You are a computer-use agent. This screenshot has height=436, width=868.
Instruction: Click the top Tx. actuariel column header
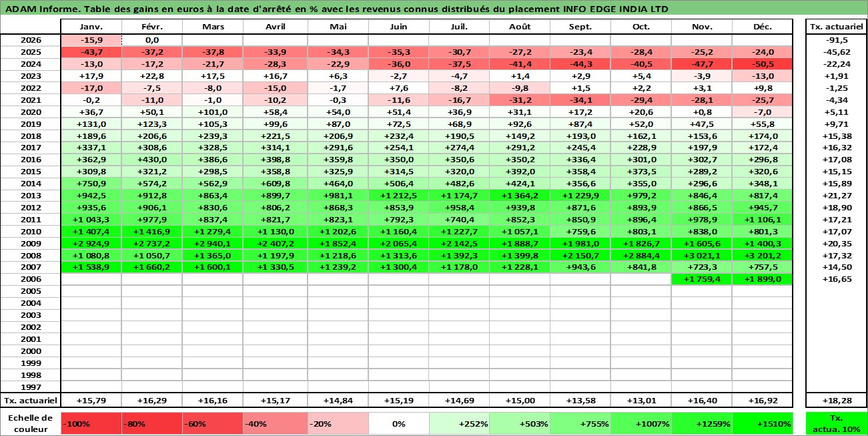[x=837, y=27]
